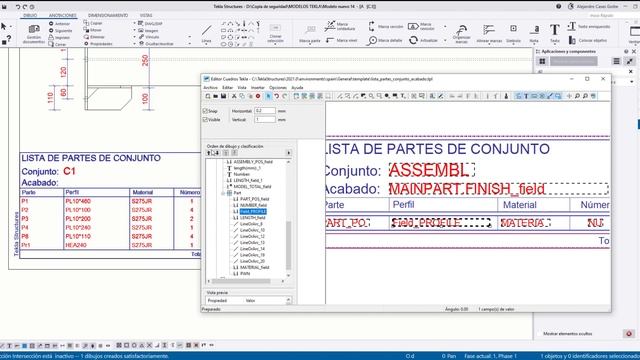
Task: Select NUMBER_field in the tree
Action: [253, 205]
